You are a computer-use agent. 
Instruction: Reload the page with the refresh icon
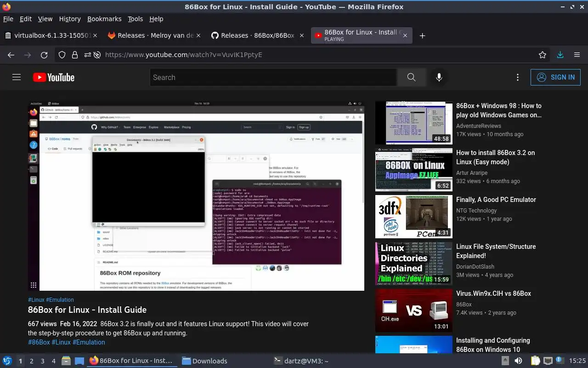tap(44, 55)
